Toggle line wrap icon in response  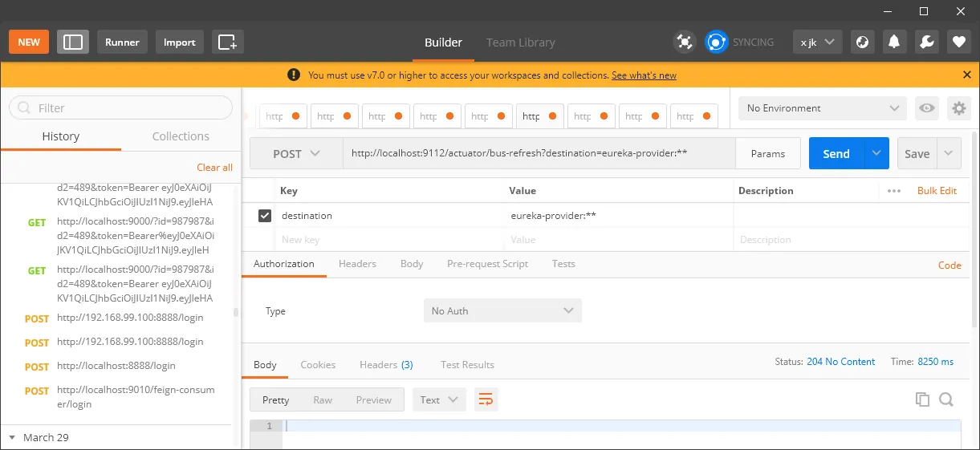point(485,399)
